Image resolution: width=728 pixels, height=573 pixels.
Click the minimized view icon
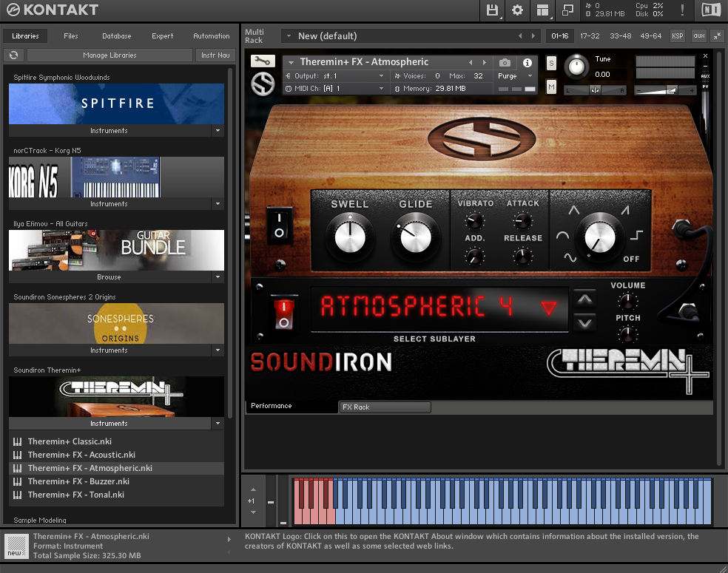[x=567, y=10]
